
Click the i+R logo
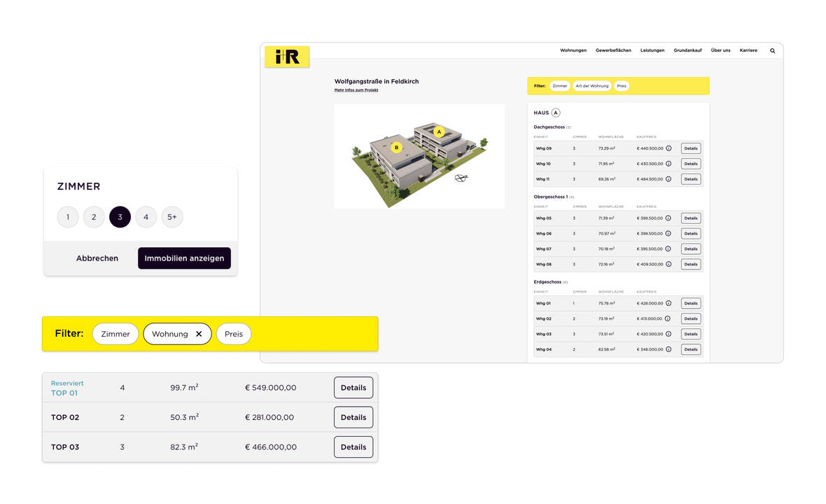pos(287,57)
